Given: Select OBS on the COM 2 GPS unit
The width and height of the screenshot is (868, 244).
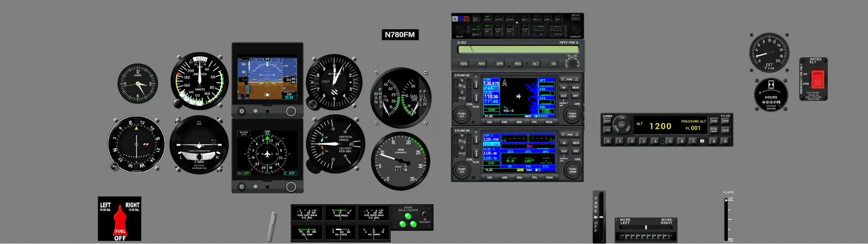Looking at the screenshot, I should [x=505, y=178].
